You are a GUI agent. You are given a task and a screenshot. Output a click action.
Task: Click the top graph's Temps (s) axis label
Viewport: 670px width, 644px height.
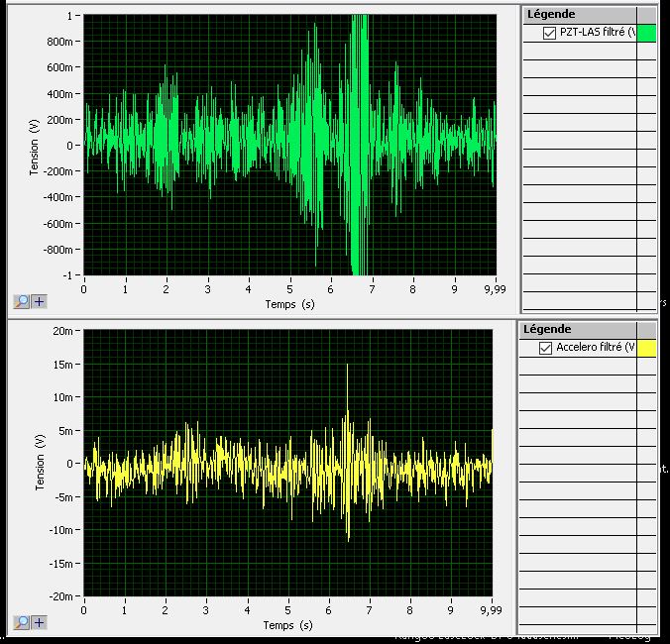click(x=288, y=304)
